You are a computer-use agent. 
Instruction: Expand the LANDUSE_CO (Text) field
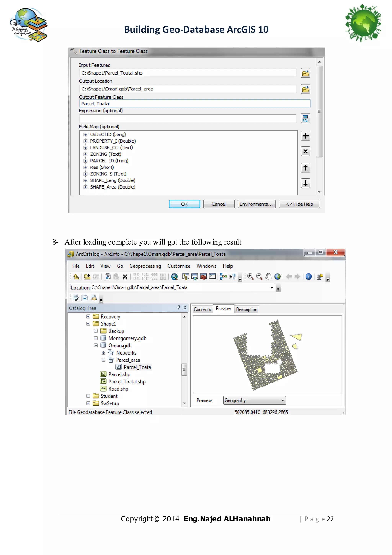(x=85, y=147)
